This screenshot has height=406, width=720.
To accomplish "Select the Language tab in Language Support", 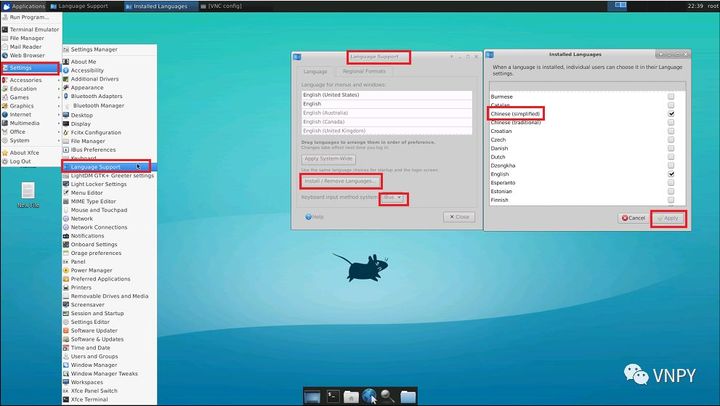I will click(x=315, y=72).
